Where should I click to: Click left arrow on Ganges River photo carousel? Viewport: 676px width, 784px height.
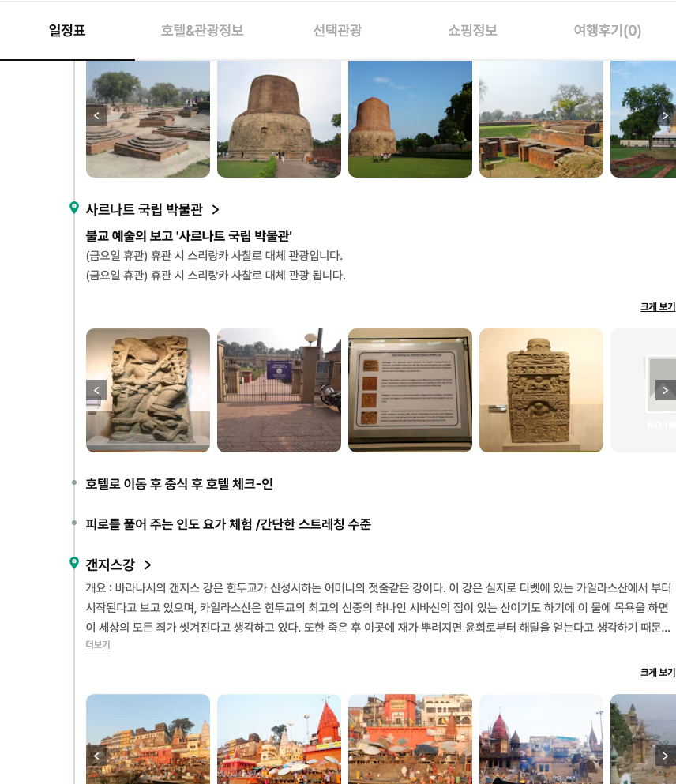[96, 756]
